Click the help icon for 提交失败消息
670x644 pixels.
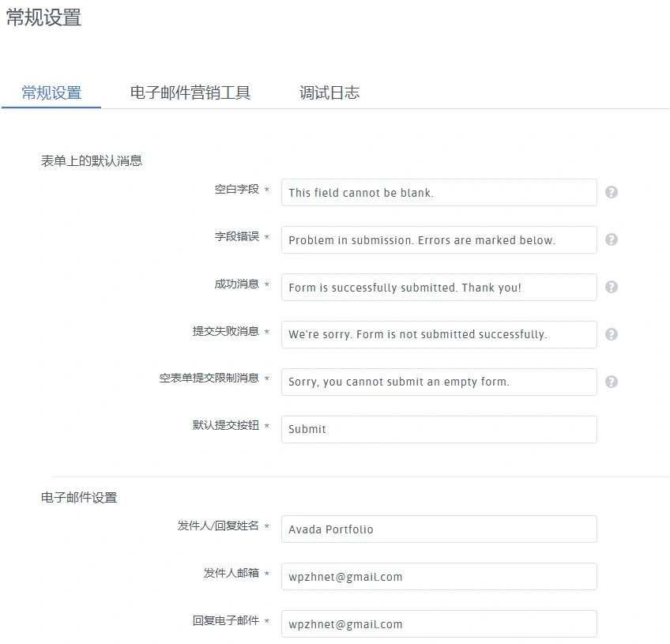[x=611, y=334]
